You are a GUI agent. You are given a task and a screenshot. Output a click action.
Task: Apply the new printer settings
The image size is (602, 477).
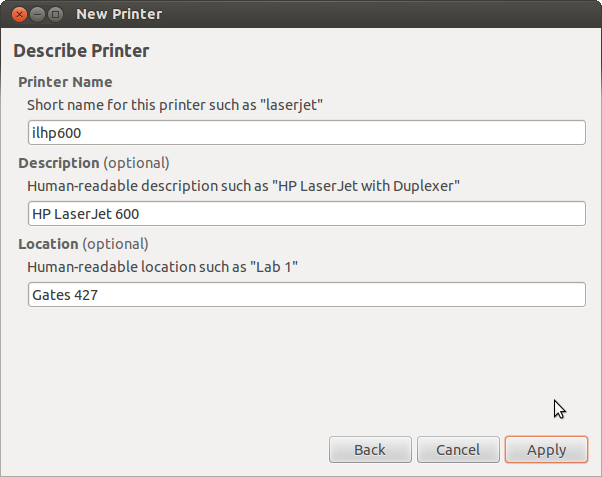coord(546,450)
